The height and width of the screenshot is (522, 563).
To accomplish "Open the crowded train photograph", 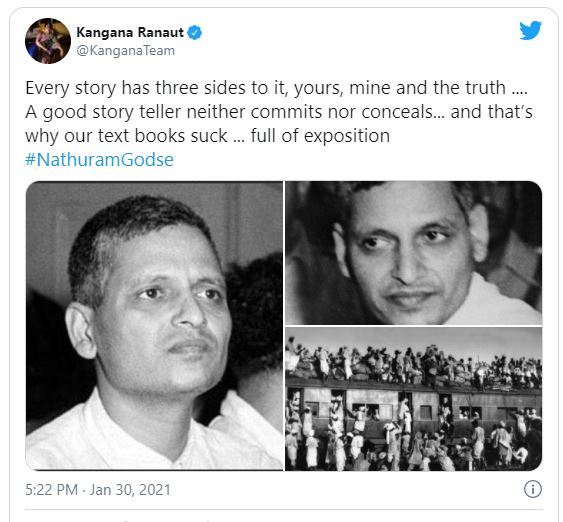I will point(414,399).
